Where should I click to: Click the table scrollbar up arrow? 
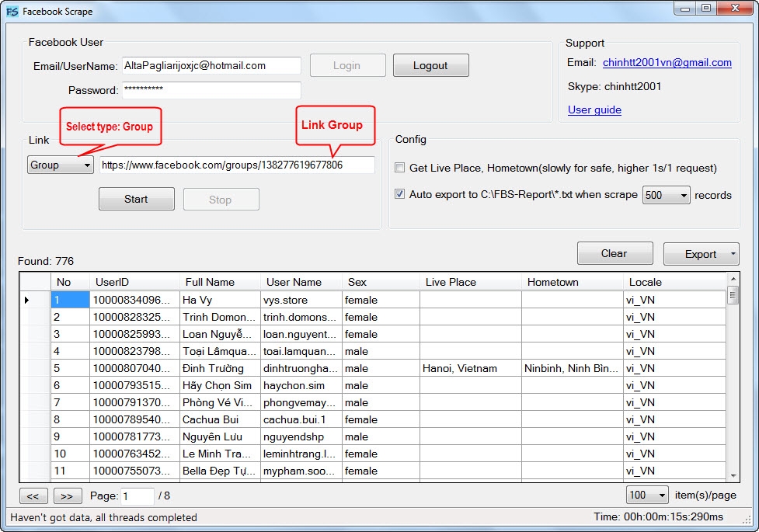click(733, 280)
